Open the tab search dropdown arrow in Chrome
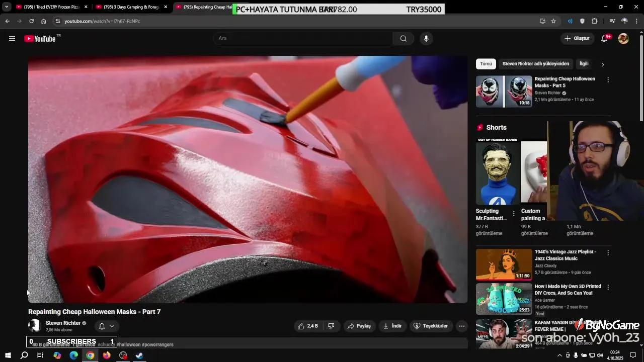 7,7
